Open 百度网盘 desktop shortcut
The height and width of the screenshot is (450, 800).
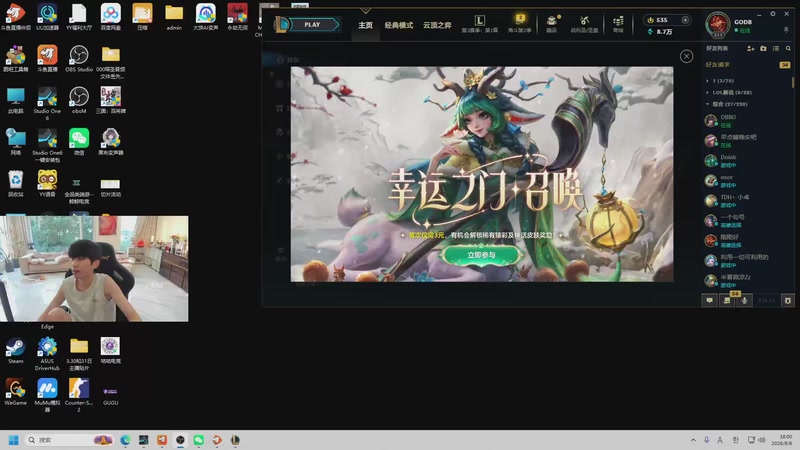pos(110,16)
